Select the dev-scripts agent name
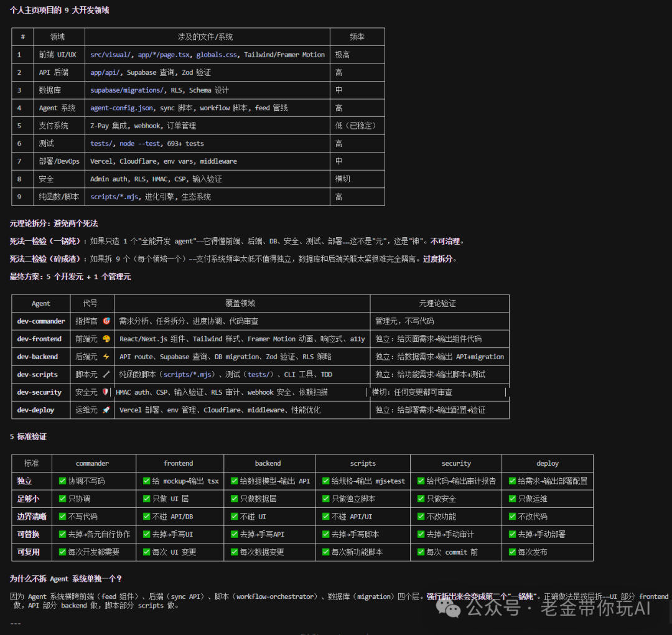The height and width of the screenshot is (635, 672). (37, 374)
